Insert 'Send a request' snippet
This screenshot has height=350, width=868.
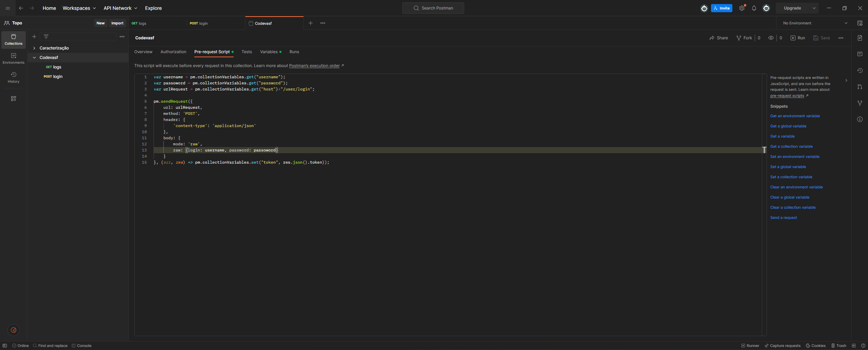[784, 218]
